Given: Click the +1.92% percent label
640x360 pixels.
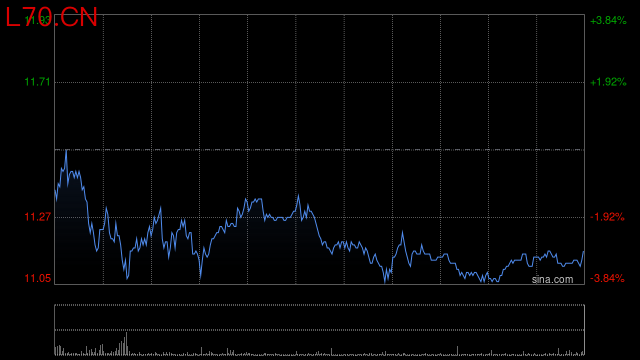Looking at the screenshot, I should 608,82.
